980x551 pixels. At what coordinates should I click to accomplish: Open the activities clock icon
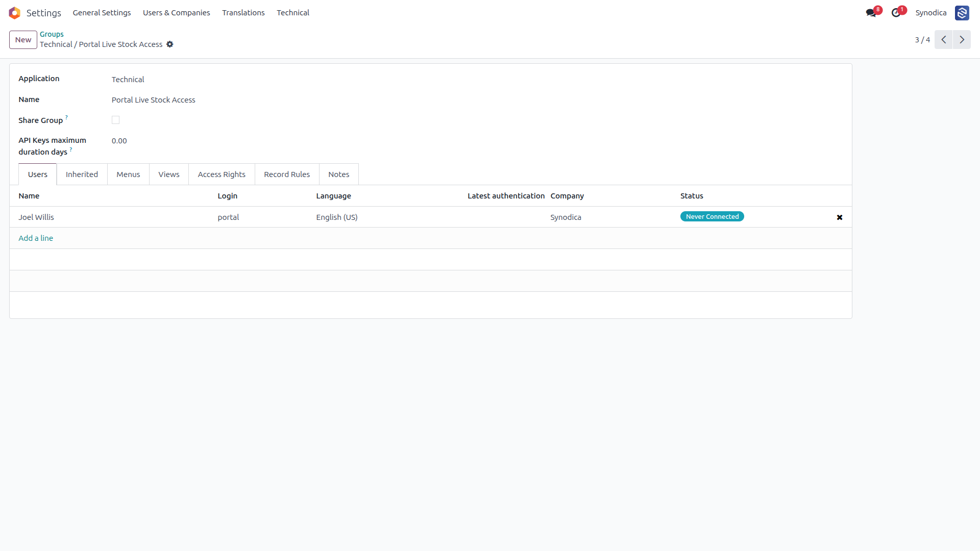(896, 13)
